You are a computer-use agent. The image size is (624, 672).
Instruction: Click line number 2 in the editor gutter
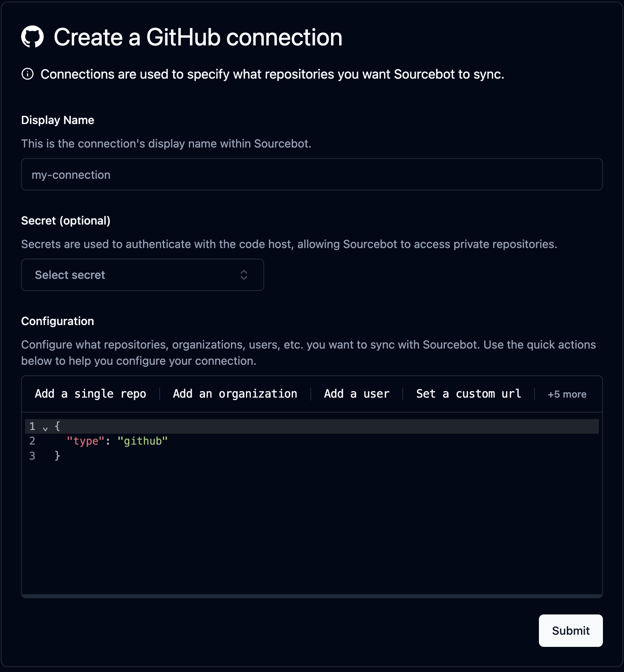point(32,441)
